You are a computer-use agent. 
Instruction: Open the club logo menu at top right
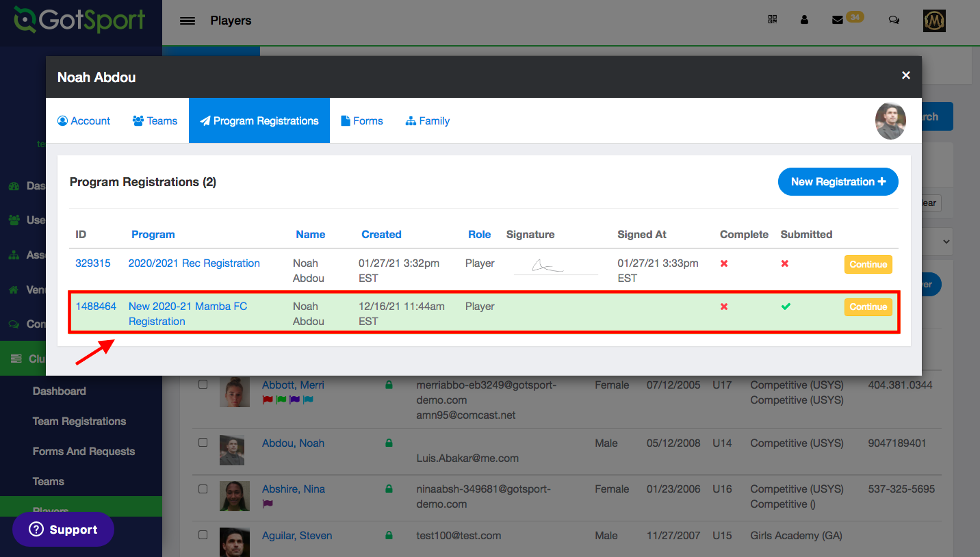(934, 21)
